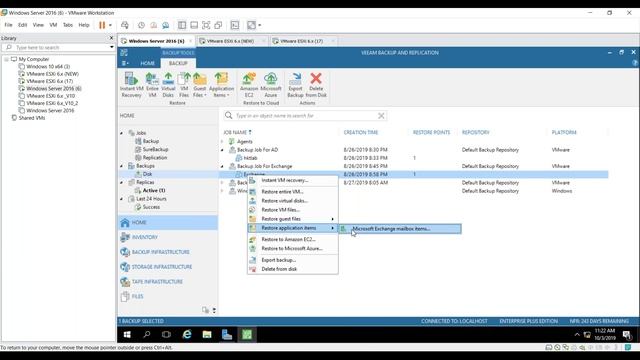Clear the search field with X icon
Screen dimensions: 640x360
(x=381, y=116)
